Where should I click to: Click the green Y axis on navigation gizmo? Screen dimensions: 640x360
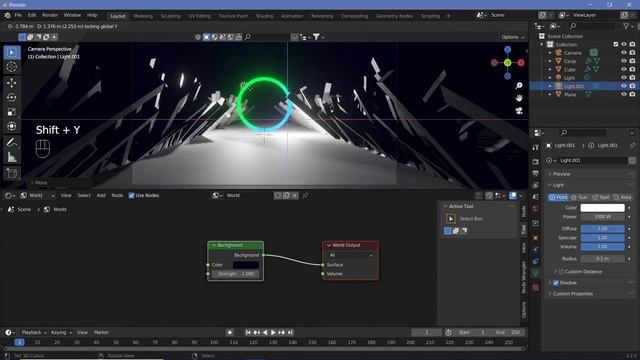pyautogui.click(x=507, y=63)
